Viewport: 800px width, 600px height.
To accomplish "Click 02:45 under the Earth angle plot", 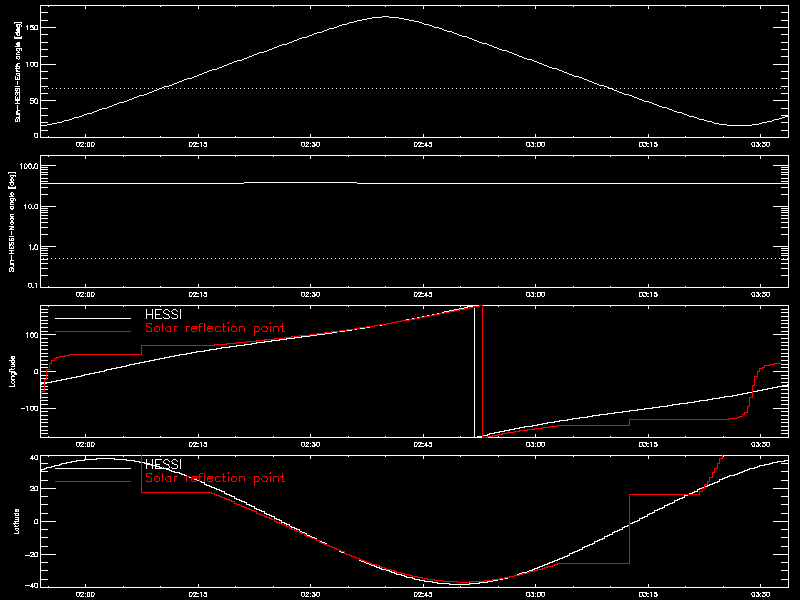I will 423,144.
